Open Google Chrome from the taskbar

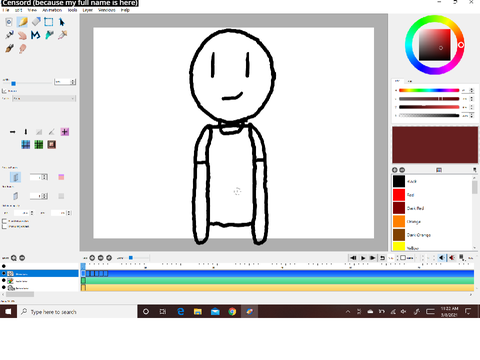tap(232, 312)
